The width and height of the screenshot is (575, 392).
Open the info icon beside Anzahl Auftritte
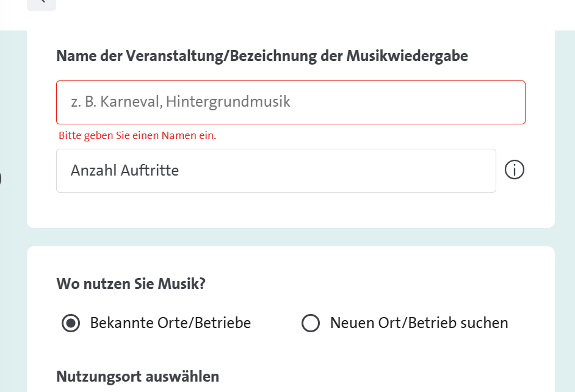click(x=514, y=170)
